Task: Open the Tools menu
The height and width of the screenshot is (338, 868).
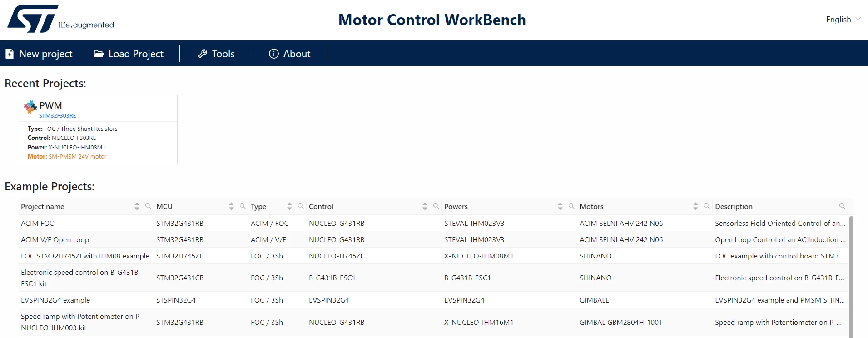Action: pyautogui.click(x=216, y=54)
